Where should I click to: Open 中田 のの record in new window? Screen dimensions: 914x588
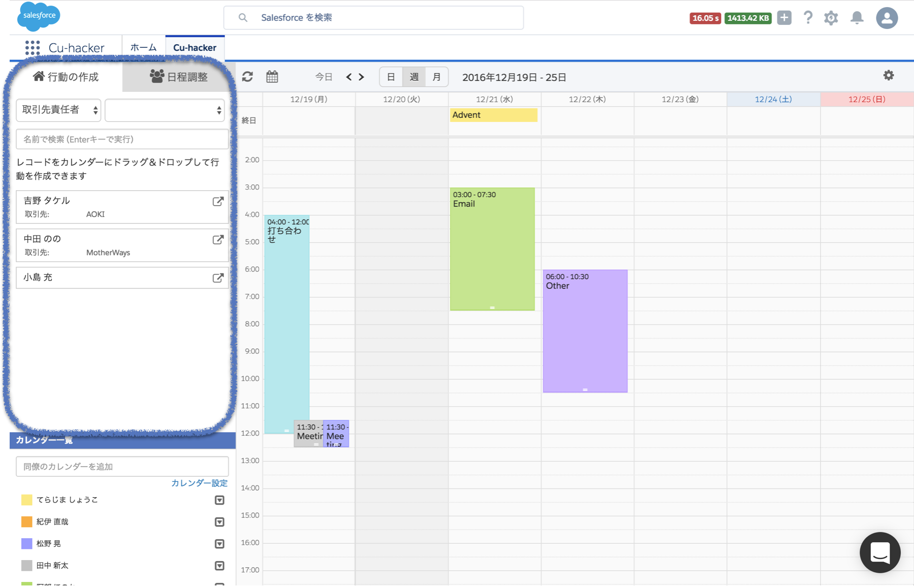218,240
